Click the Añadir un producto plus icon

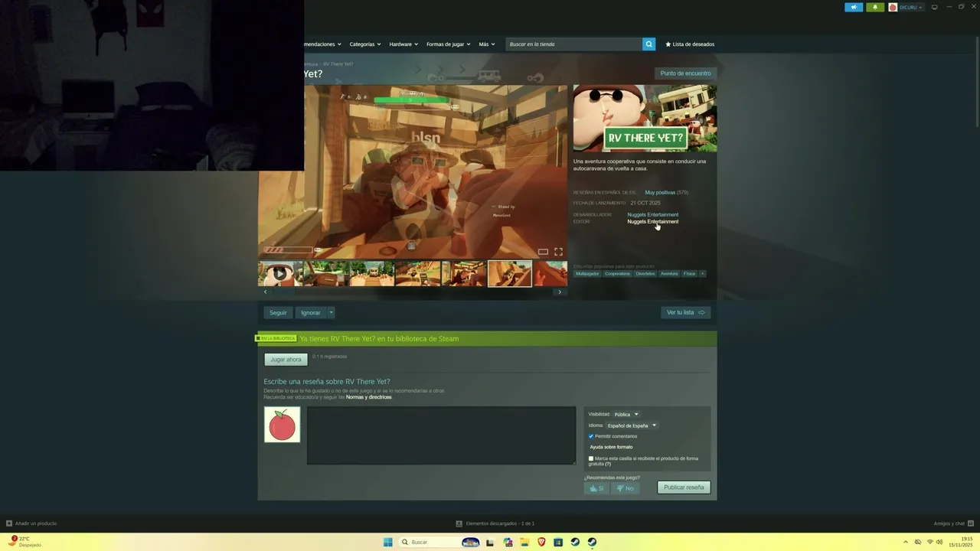(x=9, y=523)
